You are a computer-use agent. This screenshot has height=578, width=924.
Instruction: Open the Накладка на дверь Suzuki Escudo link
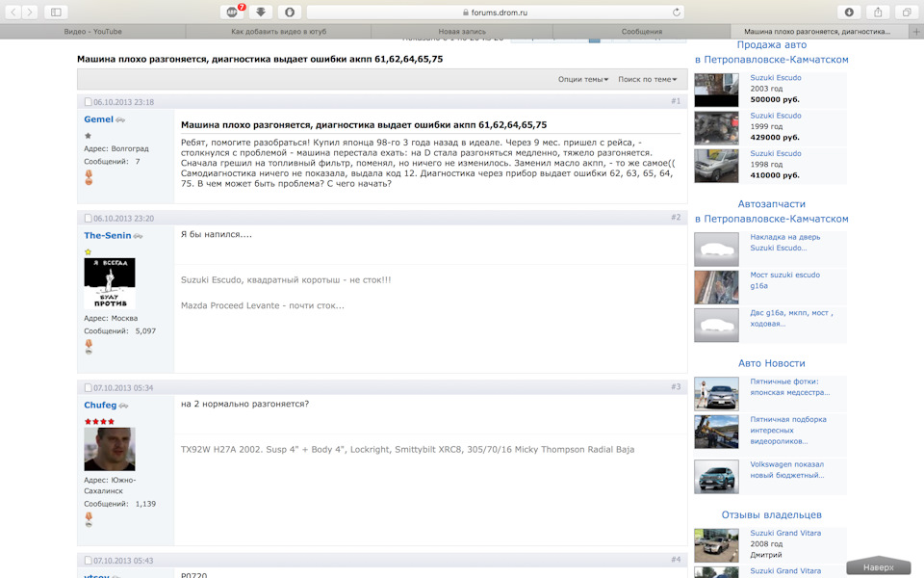(785, 243)
